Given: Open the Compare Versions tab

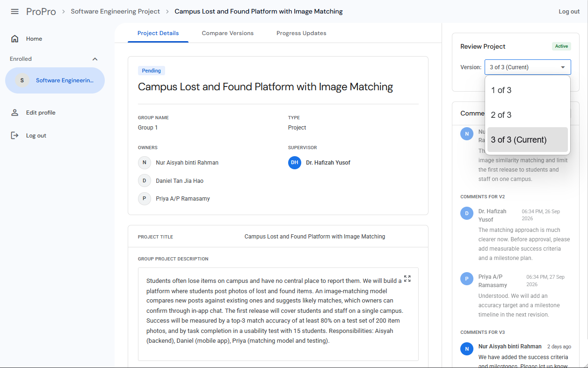Looking at the screenshot, I should 228,33.
